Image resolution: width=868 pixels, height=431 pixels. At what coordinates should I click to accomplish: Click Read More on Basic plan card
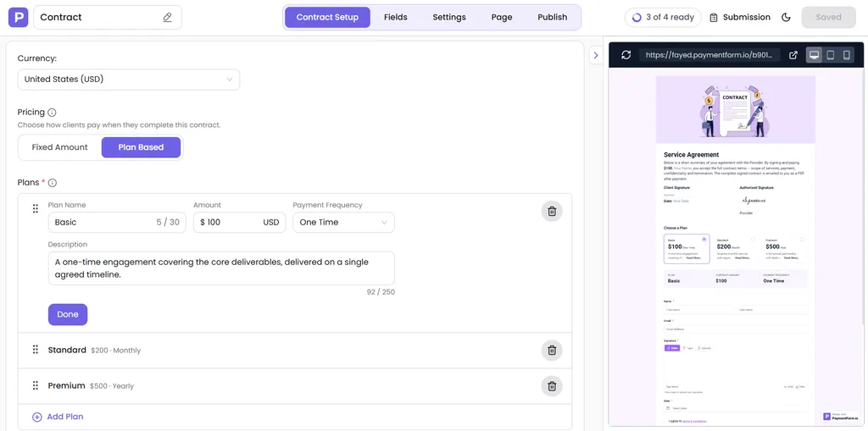point(694,257)
